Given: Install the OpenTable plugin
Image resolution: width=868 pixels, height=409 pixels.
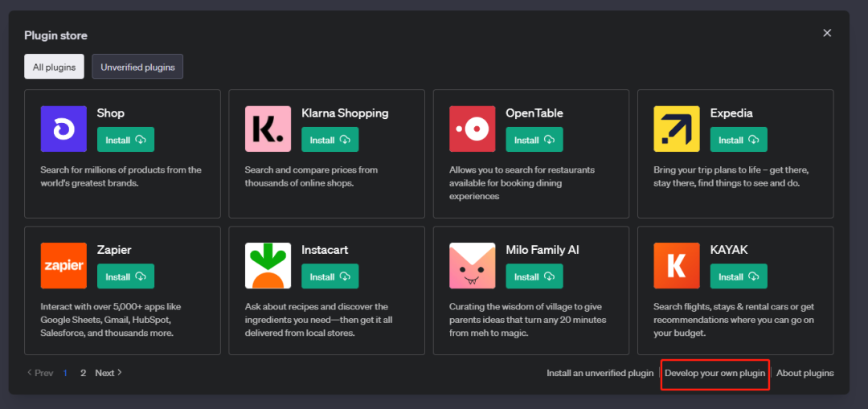Looking at the screenshot, I should click(x=534, y=140).
